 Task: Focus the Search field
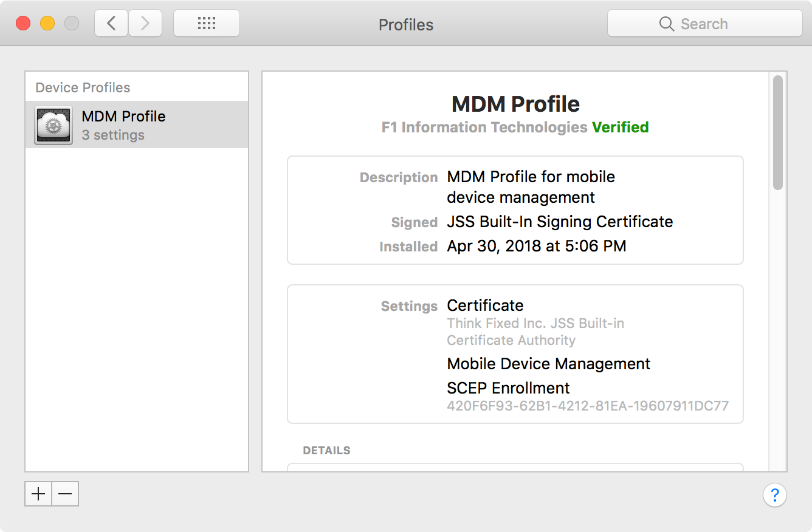[705, 24]
